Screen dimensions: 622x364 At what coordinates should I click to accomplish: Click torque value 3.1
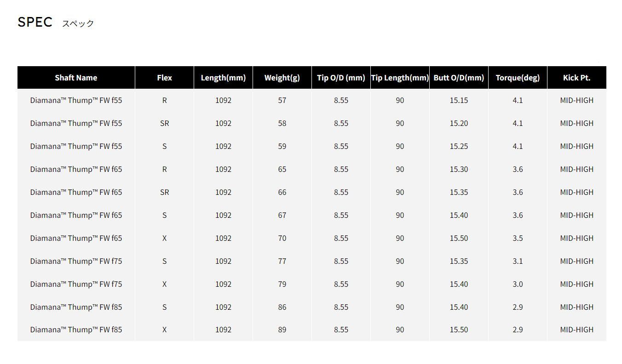click(x=518, y=261)
